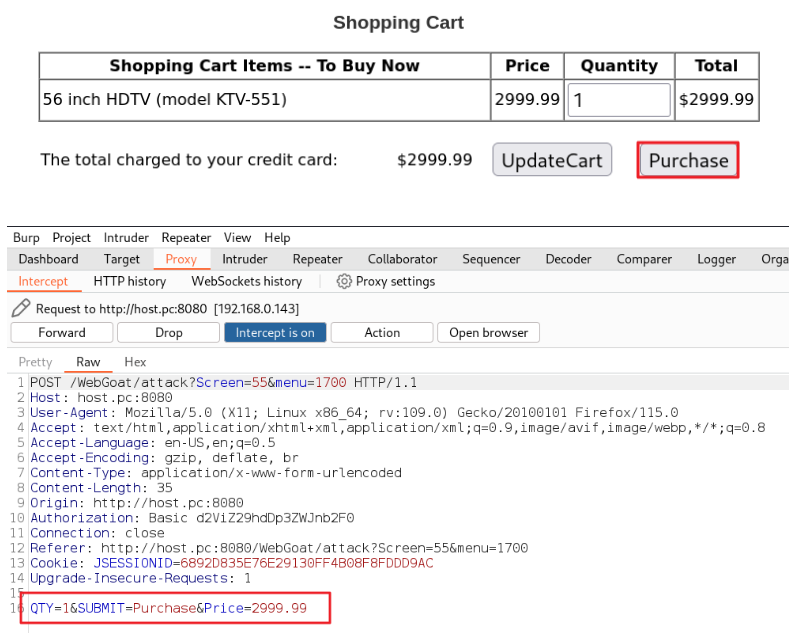
Task: Forward the intercepted request
Action: tap(62, 333)
